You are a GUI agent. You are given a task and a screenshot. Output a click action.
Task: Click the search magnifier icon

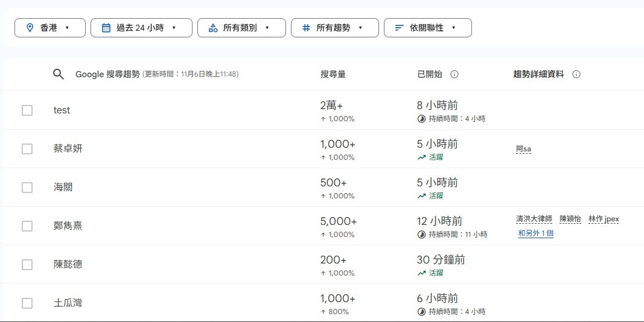coord(59,74)
